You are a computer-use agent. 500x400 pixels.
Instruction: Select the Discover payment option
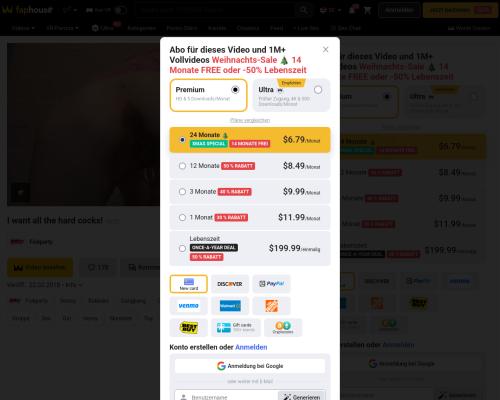[x=230, y=284]
